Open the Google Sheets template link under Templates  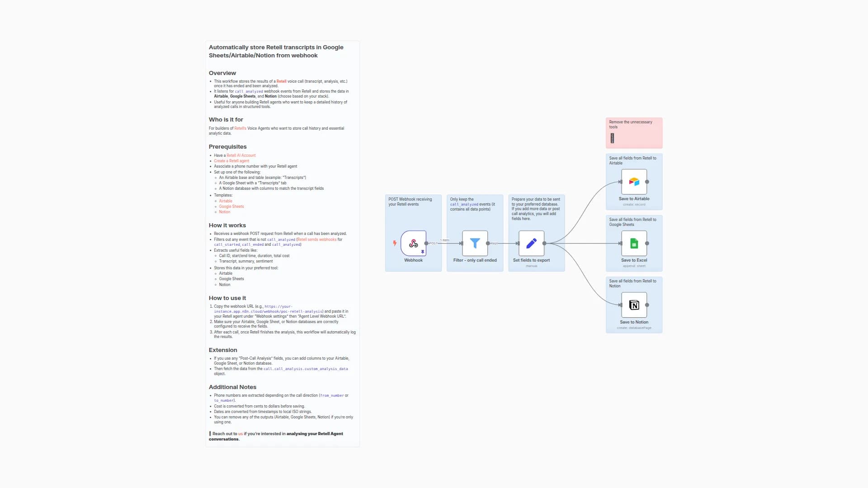(x=231, y=206)
